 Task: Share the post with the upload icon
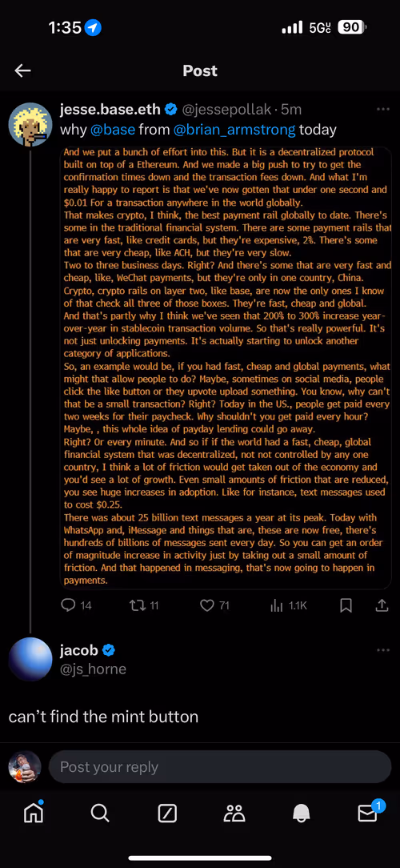point(382,605)
